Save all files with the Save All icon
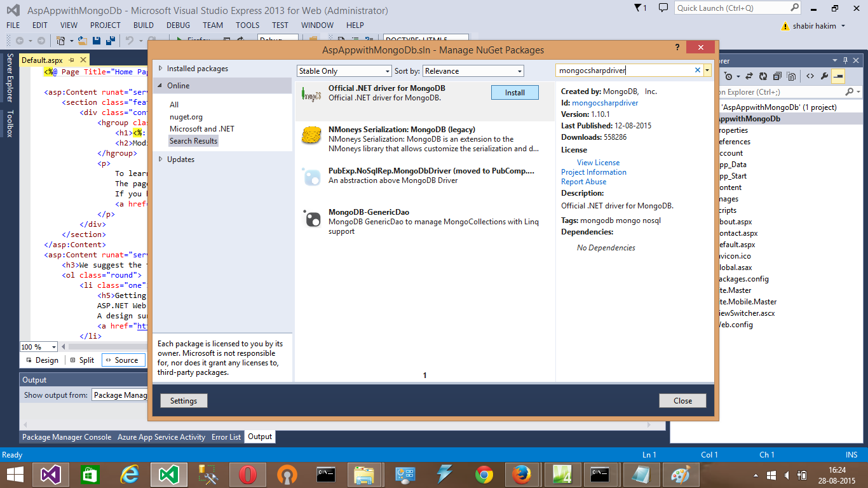The image size is (868, 488). (x=110, y=40)
